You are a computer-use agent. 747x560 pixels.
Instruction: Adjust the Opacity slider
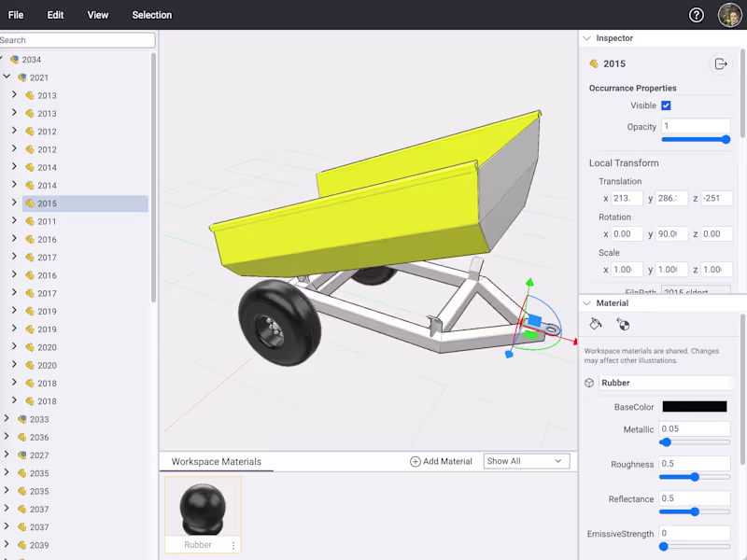click(x=696, y=139)
